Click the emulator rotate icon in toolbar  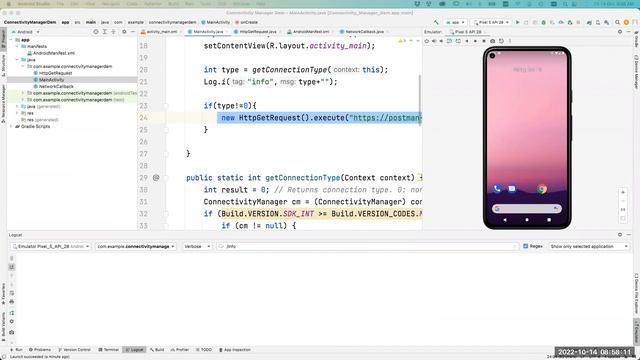click(x=501, y=41)
